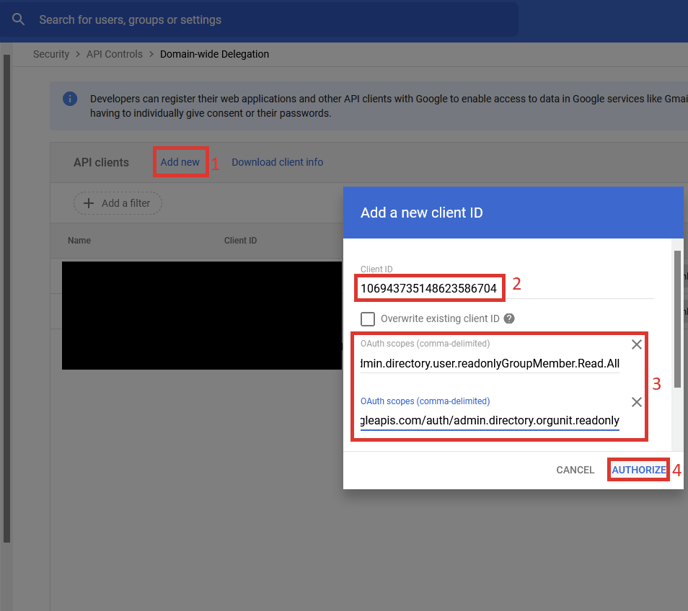This screenshot has height=611, width=688.
Task: Focus the search users, groups or settings box
Action: click(x=270, y=20)
